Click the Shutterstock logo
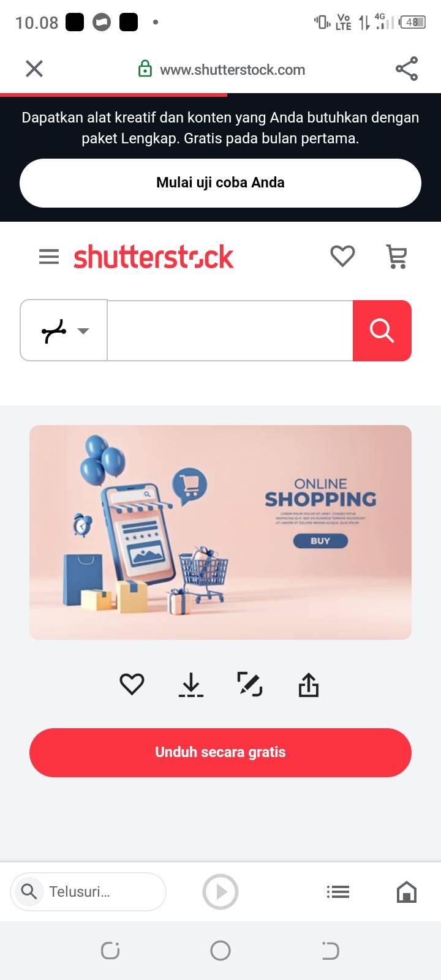Viewport: 441px width, 980px height. click(x=154, y=257)
